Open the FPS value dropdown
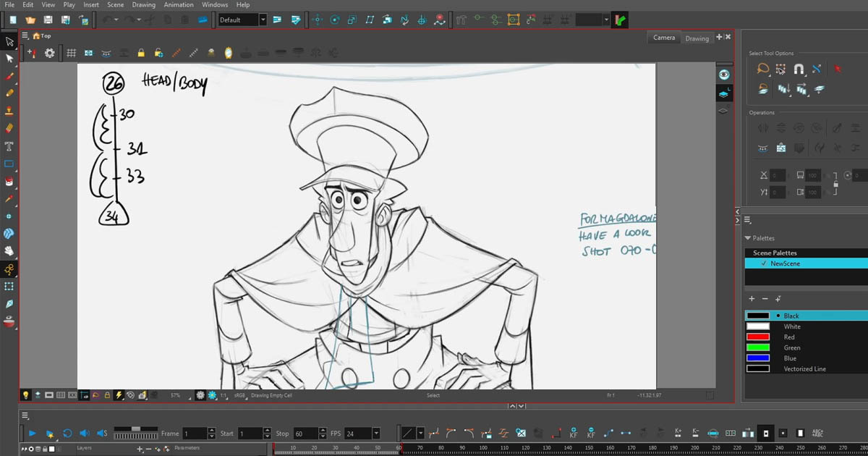The height and width of the screenshot is (456, 868). tap(375, 434)
